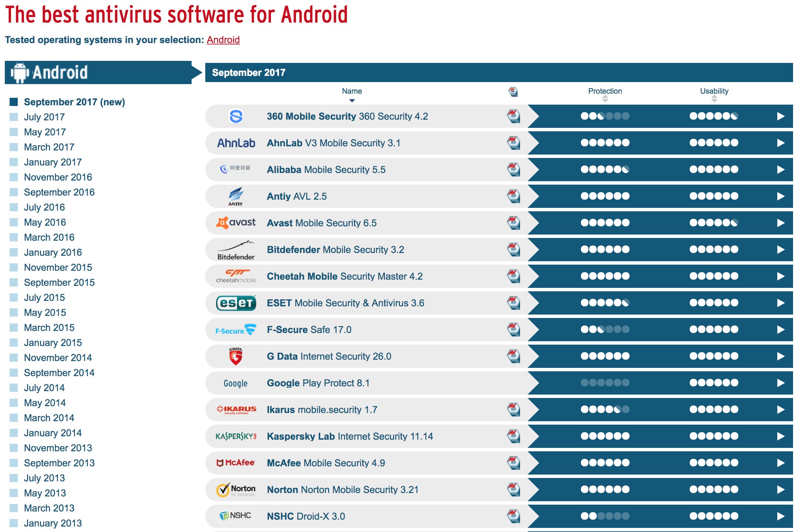This screenshot has height=532, width=804.
Task: Open the January 2013 test results
Action: [53, 523]
